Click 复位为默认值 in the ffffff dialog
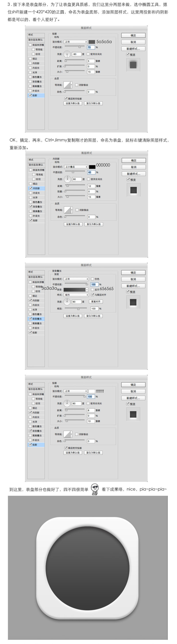Image resolution: width=177 pixels, height=644 pixels. (x=93, y=452)
